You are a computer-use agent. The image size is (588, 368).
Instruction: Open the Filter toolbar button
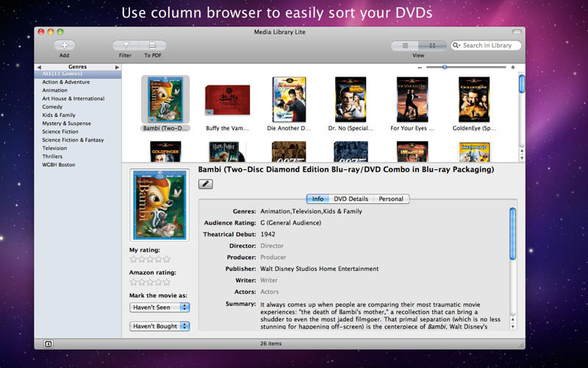(x=126, y=46)
